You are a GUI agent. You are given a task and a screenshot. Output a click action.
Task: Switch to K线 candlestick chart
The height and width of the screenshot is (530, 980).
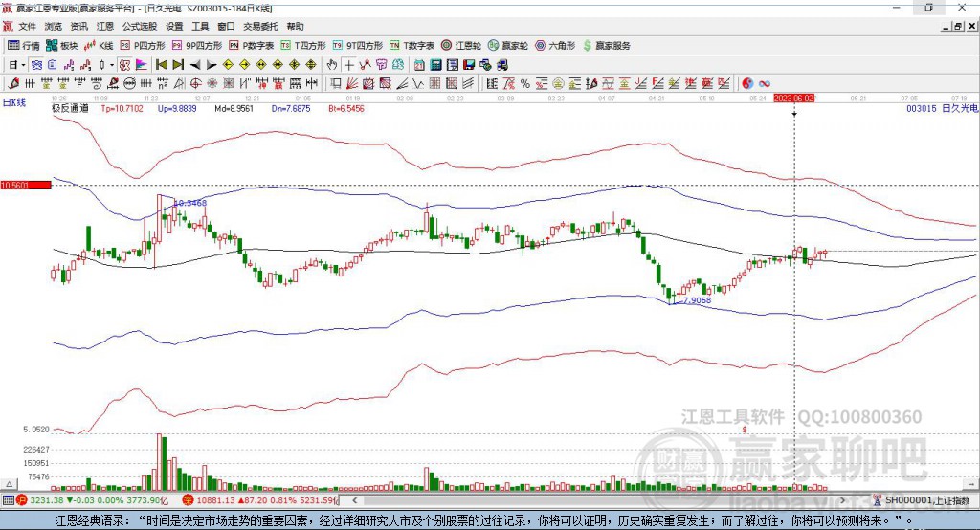(99, 46)
